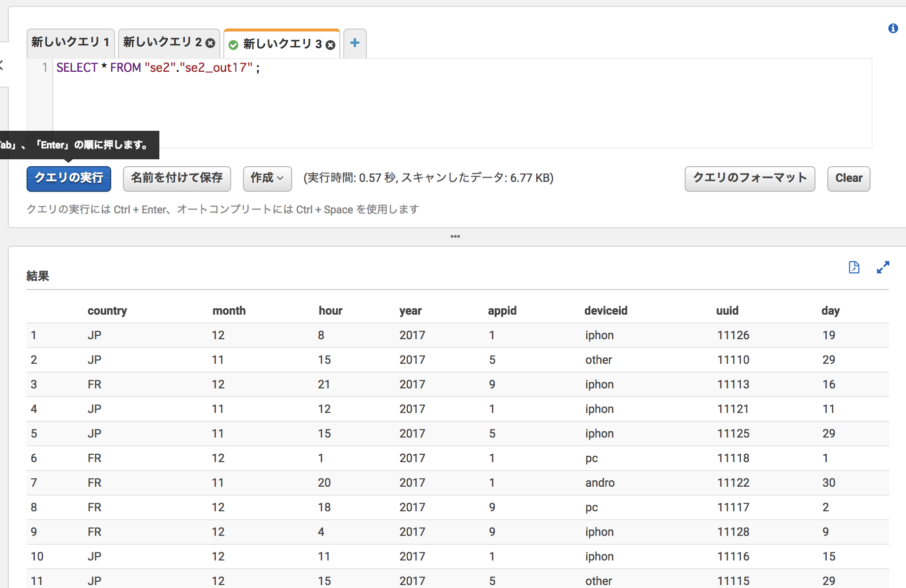Screen dimensions: 906x588
Task: Add a new query tab with plus
Action: pos(355,43)
